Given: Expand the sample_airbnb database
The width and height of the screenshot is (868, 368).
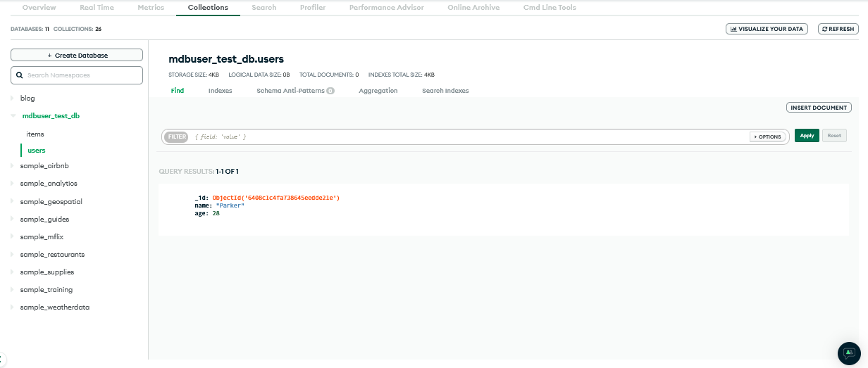Looking at the screenshot, I should [x=12, y=166].
